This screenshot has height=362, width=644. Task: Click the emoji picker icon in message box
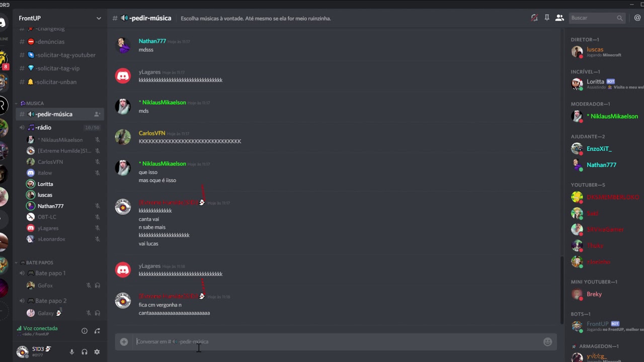[x=547, y=342]
